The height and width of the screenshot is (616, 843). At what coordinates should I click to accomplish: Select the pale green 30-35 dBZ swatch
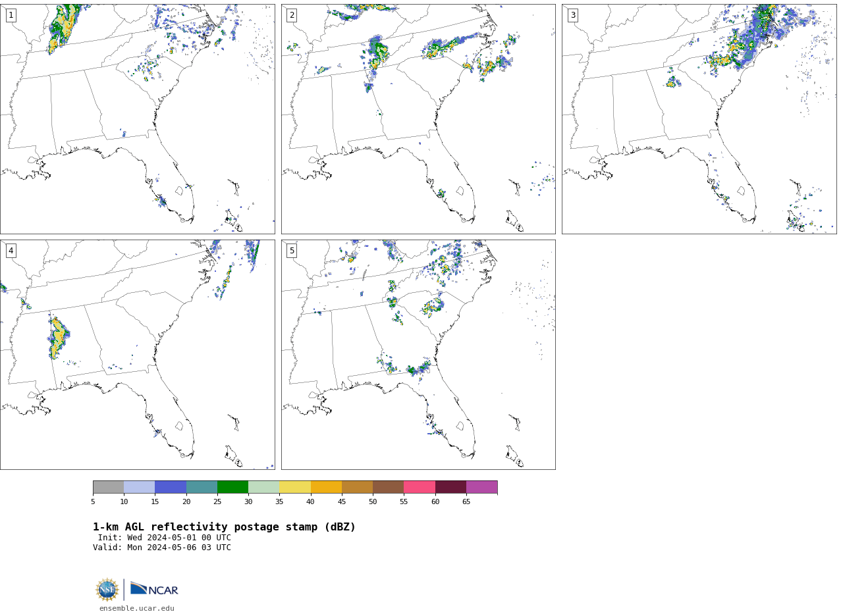tap(264, 487)
